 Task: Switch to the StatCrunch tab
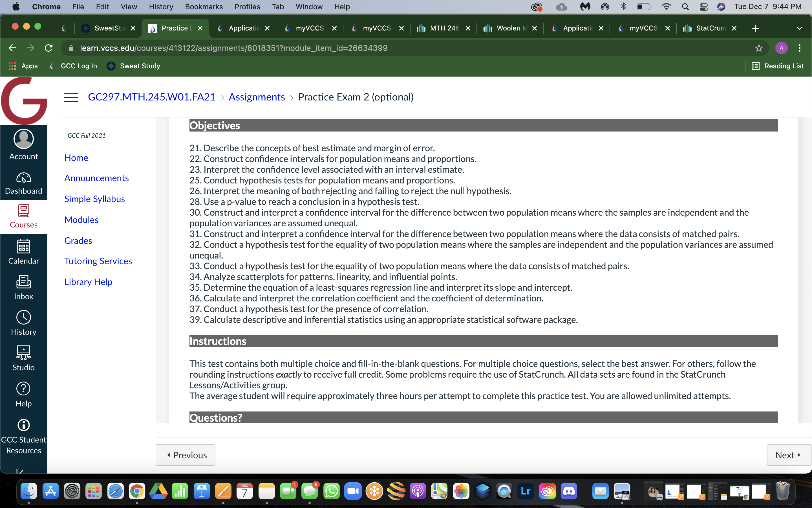tap(710, 28)
